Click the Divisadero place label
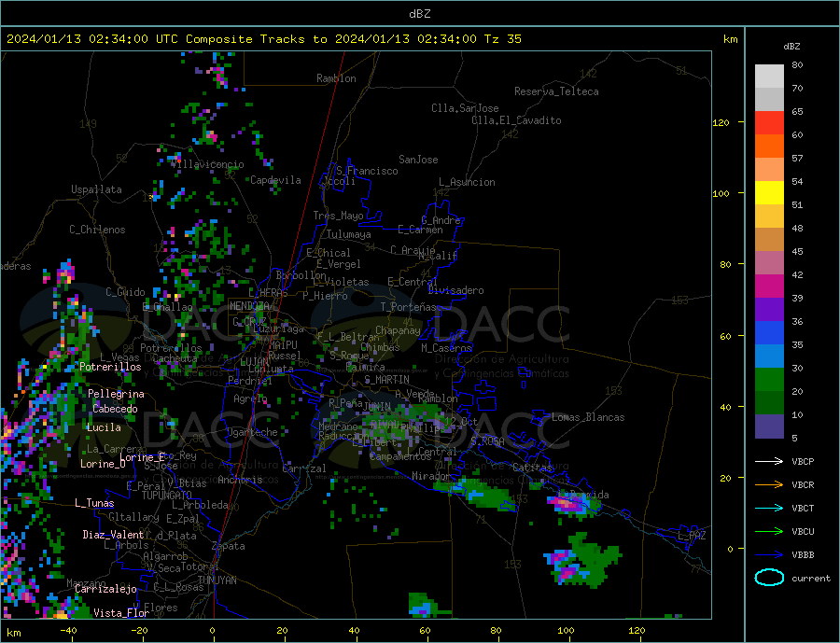This screenshot has width=840, height=643. pyautogui.click(x=455, y=290)
